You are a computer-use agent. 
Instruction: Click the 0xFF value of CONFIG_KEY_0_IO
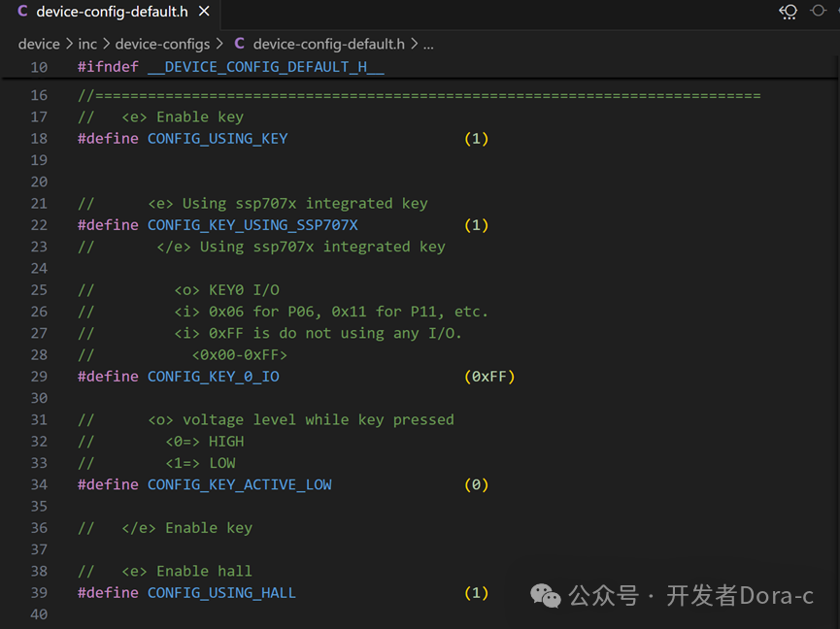click(489, 376)
